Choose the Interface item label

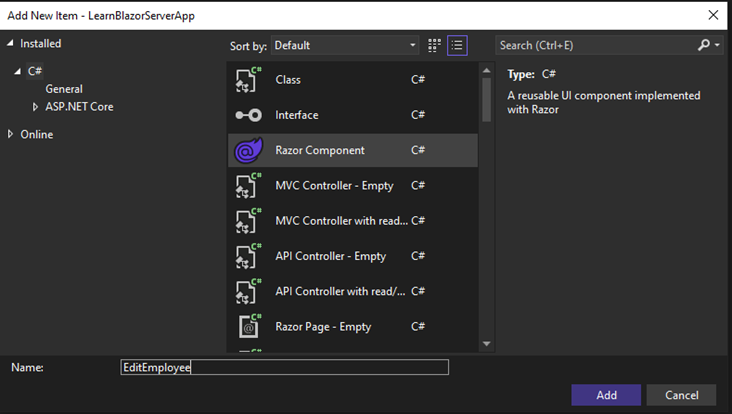tap(297, 115)
